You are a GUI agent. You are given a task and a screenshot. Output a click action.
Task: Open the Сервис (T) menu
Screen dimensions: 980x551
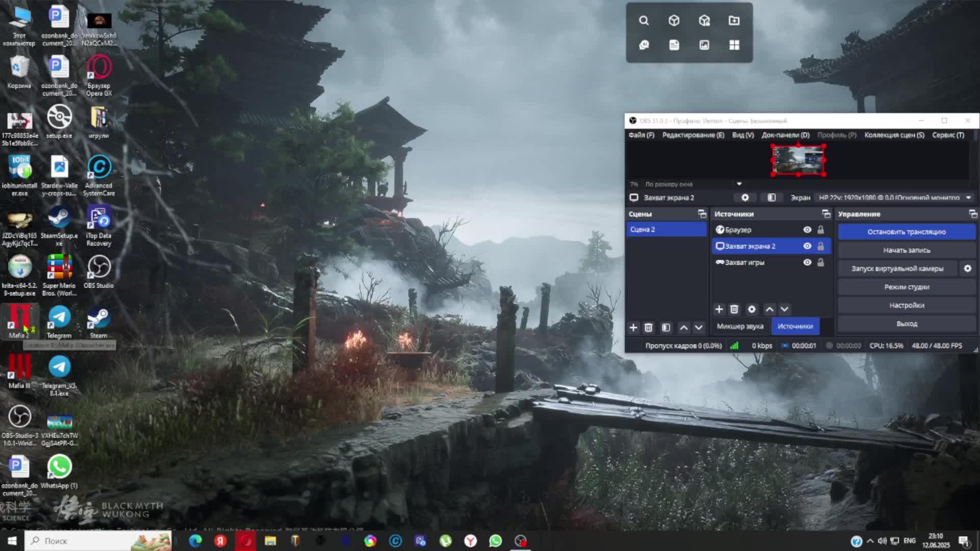(x=948, y=135)
